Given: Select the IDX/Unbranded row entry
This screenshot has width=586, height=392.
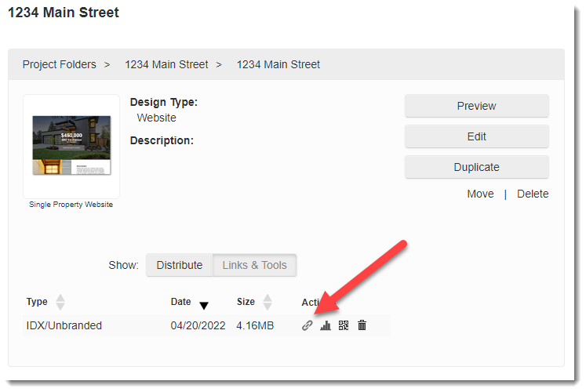Looking at the screenshot, I should 64,325.
